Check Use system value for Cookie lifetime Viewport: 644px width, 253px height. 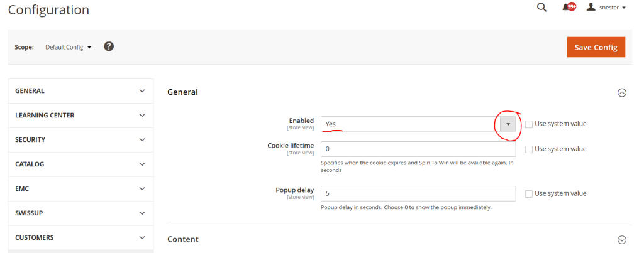coord(529,149)
